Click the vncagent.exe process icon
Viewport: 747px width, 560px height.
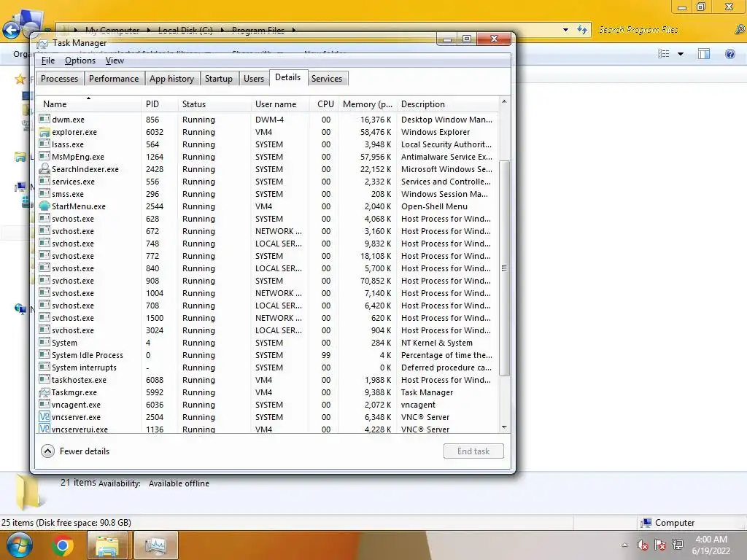44,404
